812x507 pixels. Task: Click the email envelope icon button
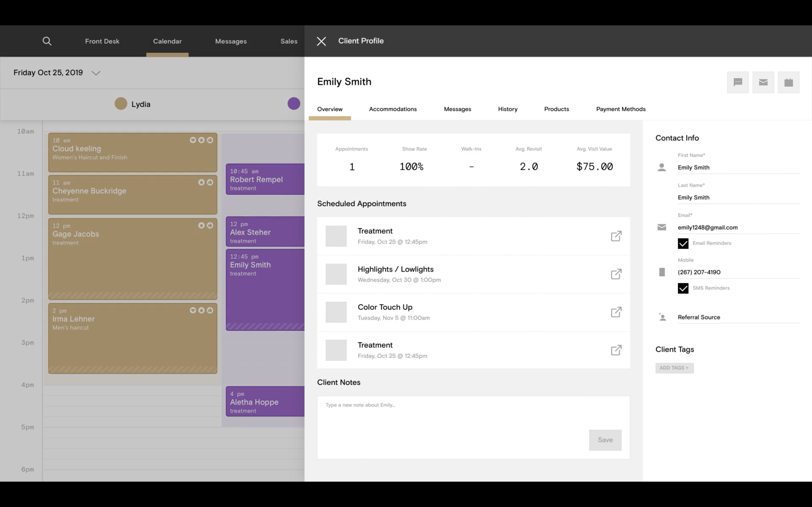click(763, 82)
